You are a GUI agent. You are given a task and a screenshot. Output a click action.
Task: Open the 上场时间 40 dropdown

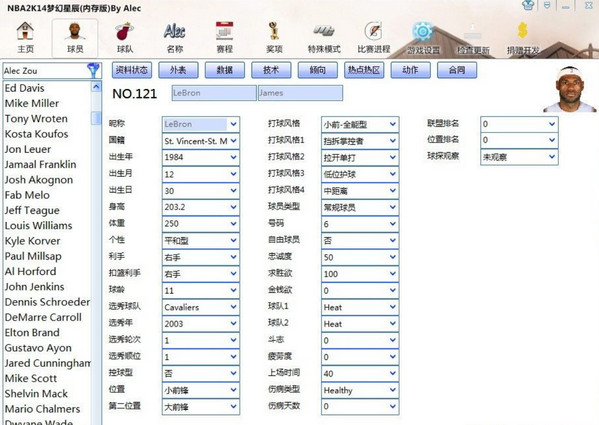coord(360,373)
